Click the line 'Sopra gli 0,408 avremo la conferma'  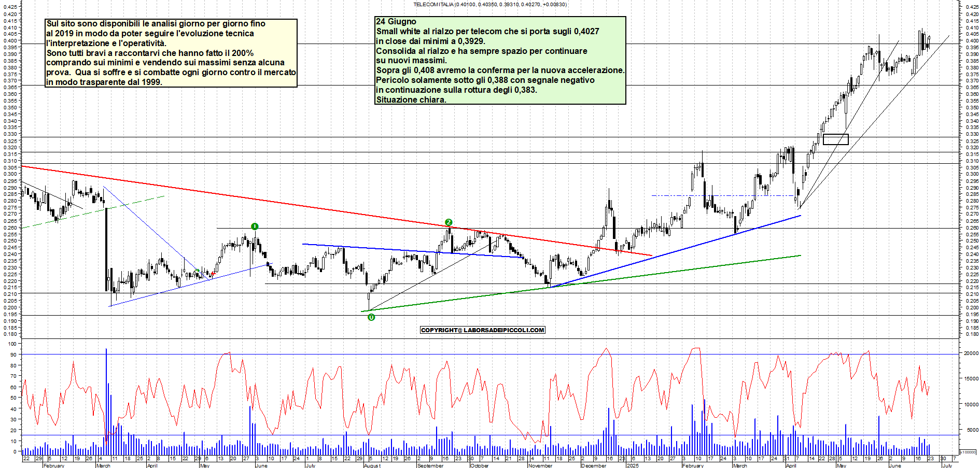(x=500, y=70)
